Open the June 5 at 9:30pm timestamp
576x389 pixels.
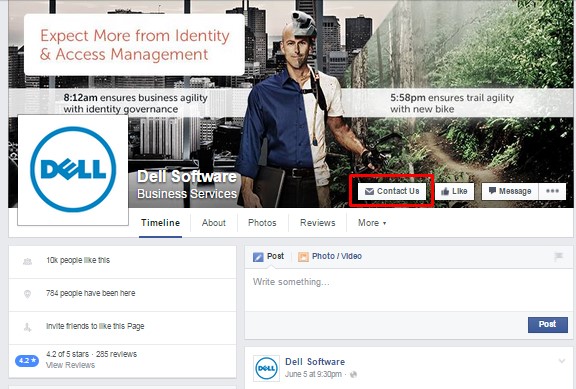pyautogui.click(x=313, y=374)
